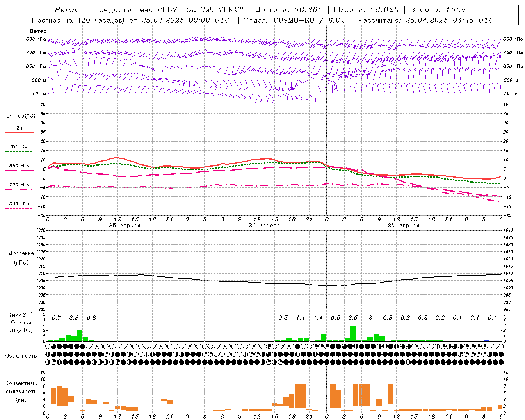The height and width of the screenshot is (420, 525).
Task: Click the "40" label on left temperature axis
Action: [x=43, y=104]
